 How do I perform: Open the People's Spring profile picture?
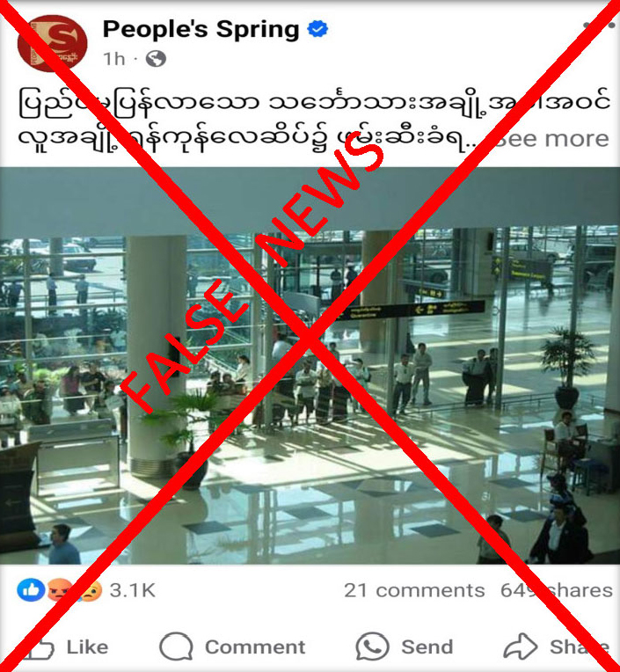pyautogui.click(x=52, y=43)
